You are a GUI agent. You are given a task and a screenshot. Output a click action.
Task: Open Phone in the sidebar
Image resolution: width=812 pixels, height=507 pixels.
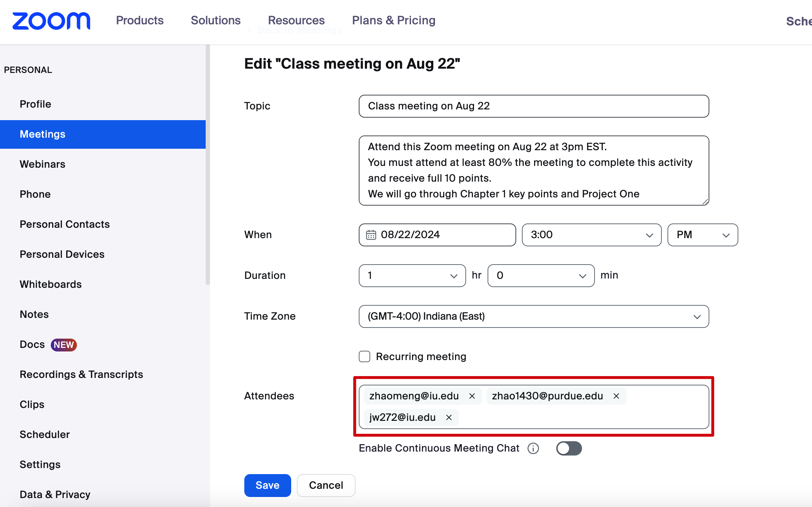pos(35,194)
